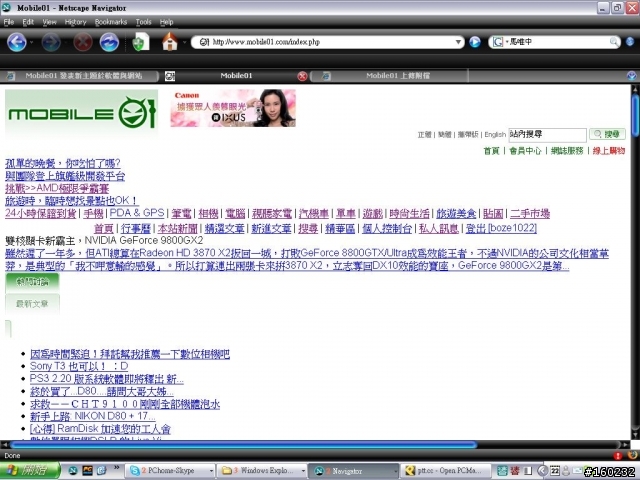The width and height of the screenshot is (640, 480).
Task: Click the red alert icon in status bar
Action: (x=618, y=456)
